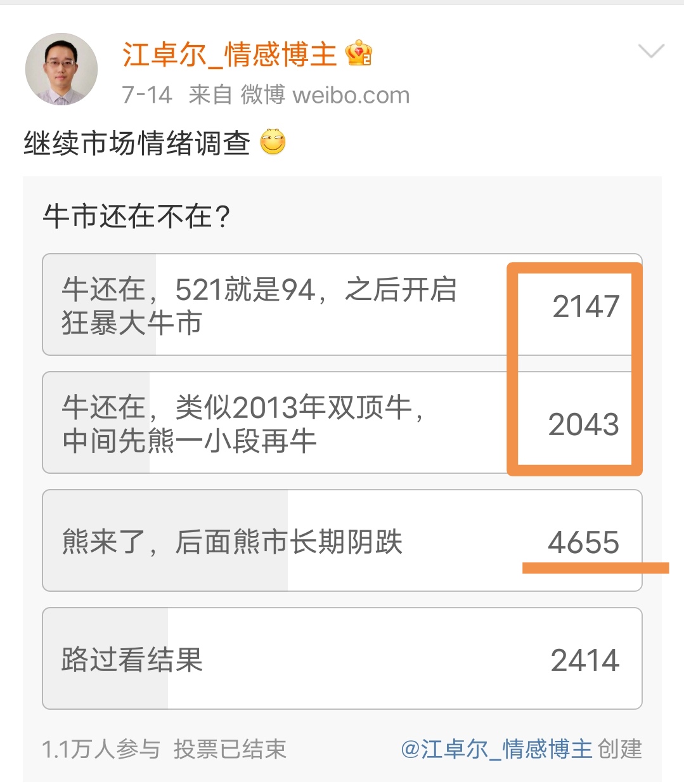Open username 江卓尔_情感博主 at top

pyautogui.click(x=229, y=55)
